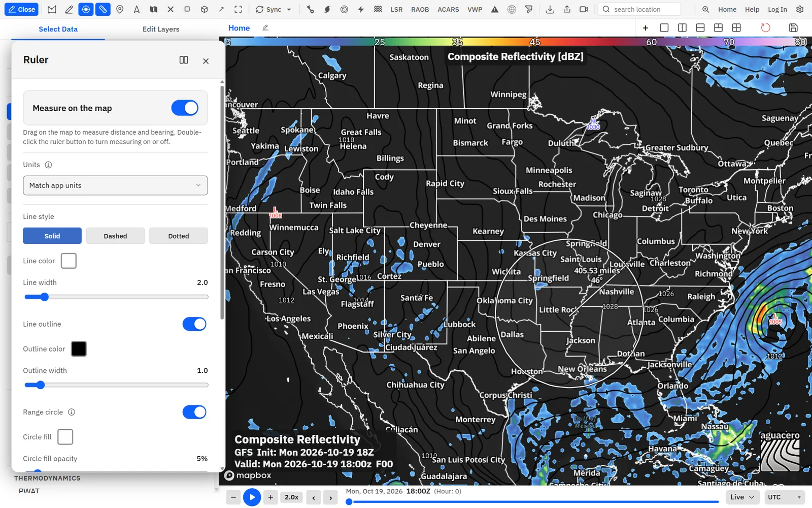The width and height of the screenshot is (812, 508).
Task: Select the ruler measurement tool icon
Action: tap(103, 9)
